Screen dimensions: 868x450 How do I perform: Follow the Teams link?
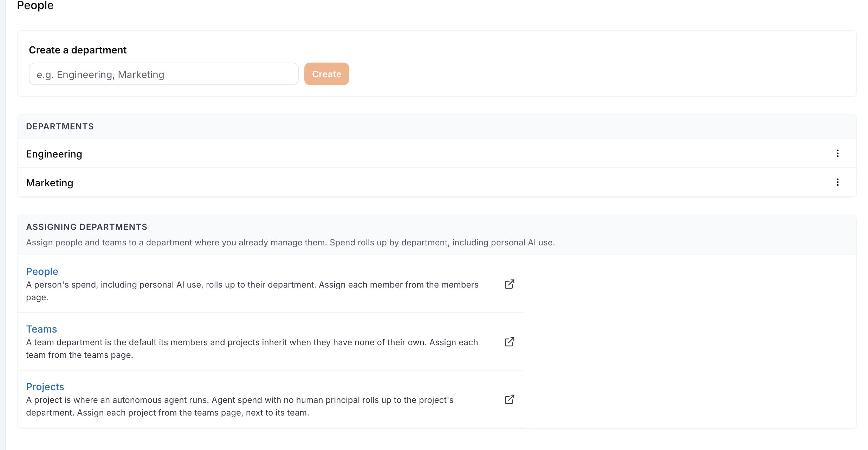click(x=41, y=329)
